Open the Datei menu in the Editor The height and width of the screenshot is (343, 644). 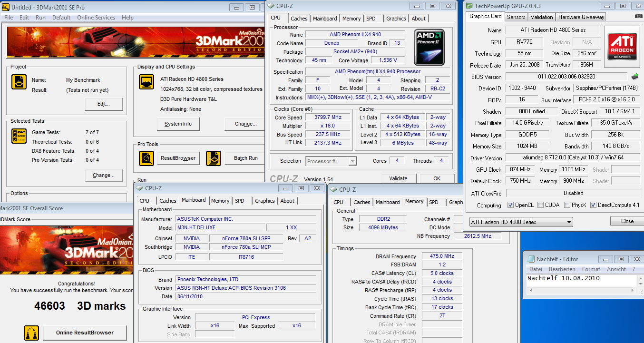(536, 269)
